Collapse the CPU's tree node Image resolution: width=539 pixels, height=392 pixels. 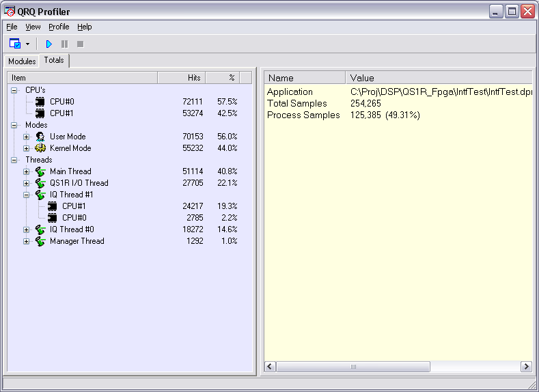click(x=14, y=90)
